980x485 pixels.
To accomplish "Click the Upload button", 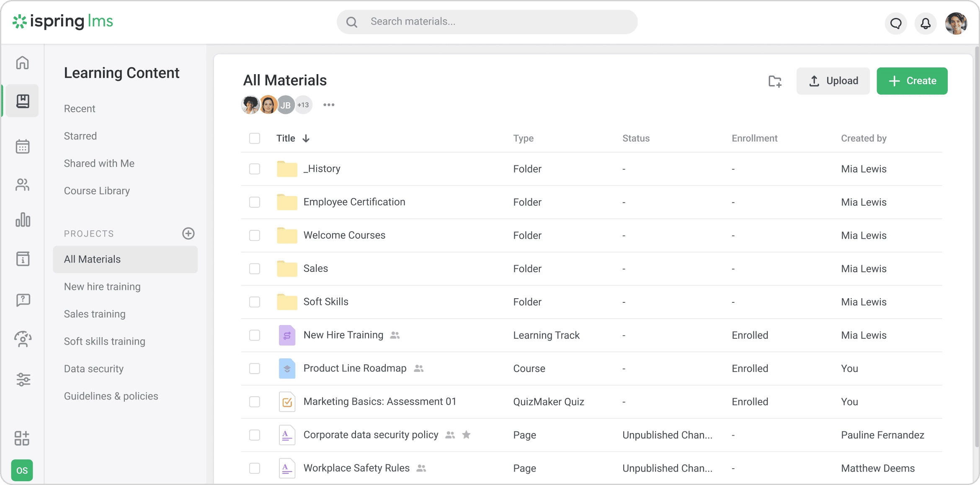I will click(x=833, y=81).
